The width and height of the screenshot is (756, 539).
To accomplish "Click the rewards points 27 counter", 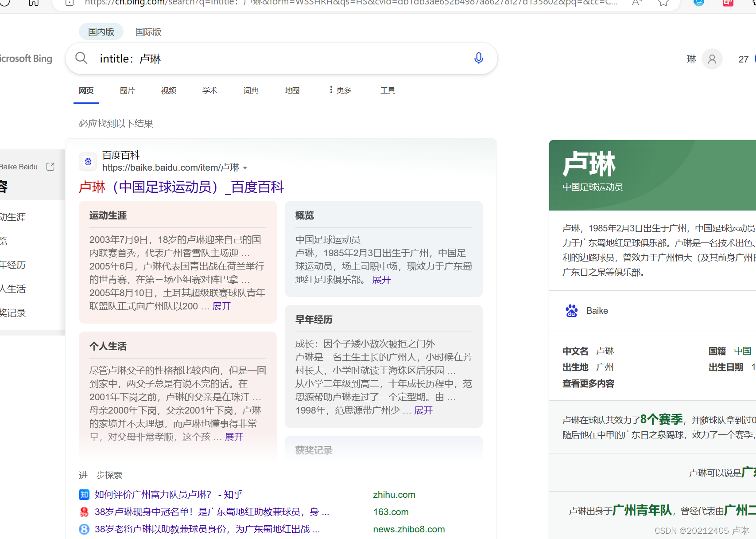I will tap(744, 59).
